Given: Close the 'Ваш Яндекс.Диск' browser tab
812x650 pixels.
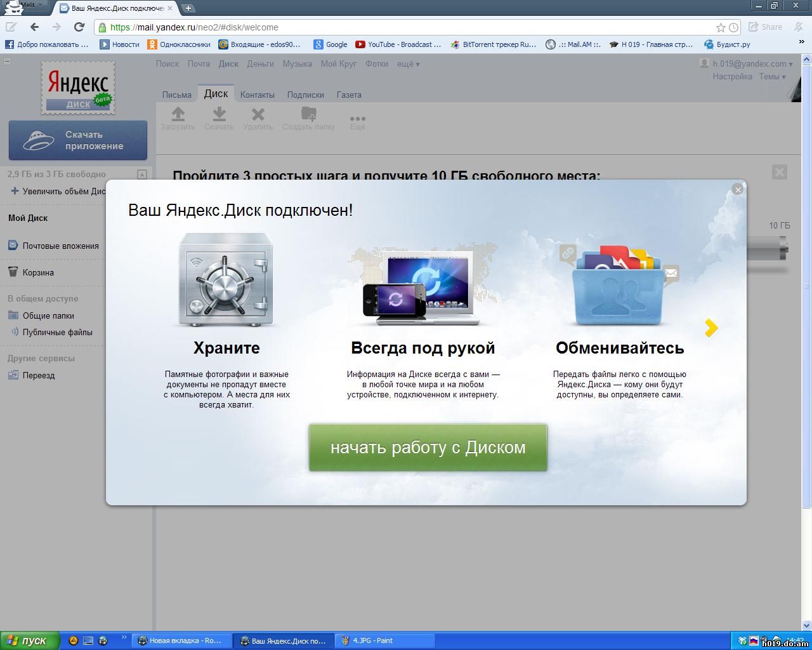Looking at the screenshot, I should pos(169,8).
